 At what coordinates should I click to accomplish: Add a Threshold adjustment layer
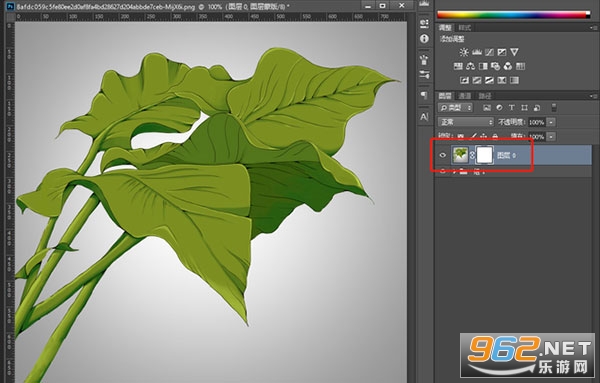coord(489,80)
